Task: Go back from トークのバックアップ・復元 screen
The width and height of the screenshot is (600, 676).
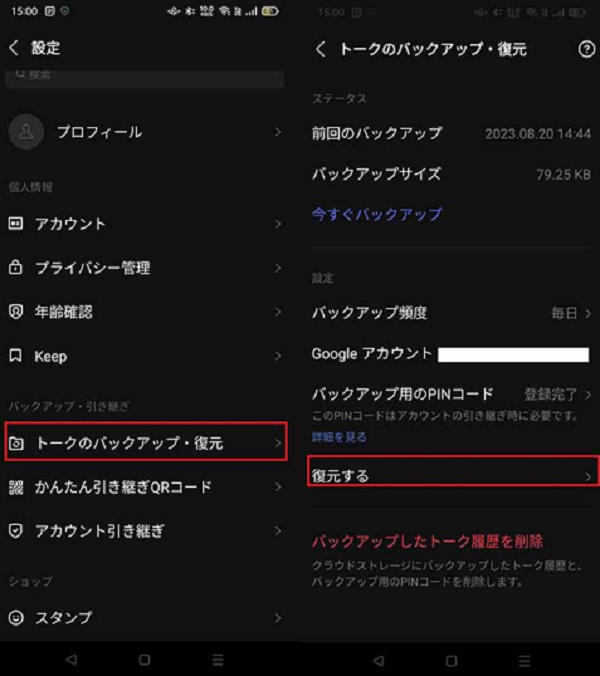Action: (x=320, y=49)
